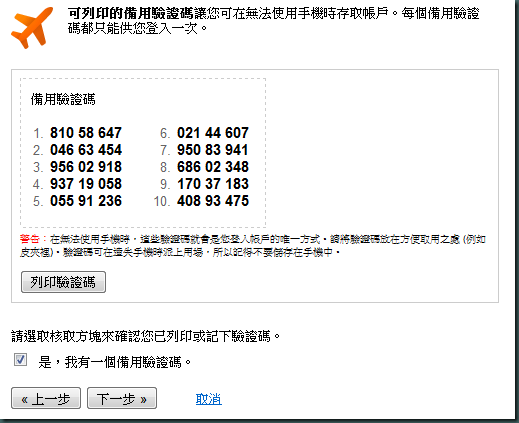
Task: Select backup code 021 44 607
Action: click(213, 133)
